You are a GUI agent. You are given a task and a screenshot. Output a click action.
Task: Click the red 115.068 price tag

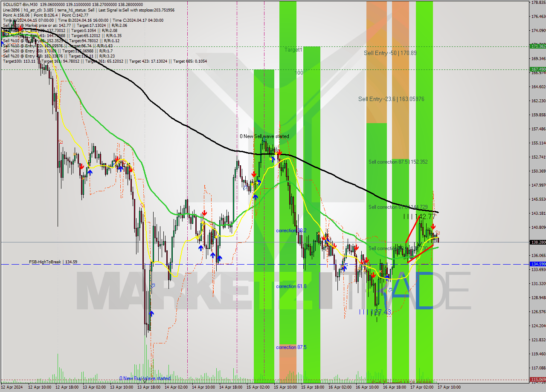[537, 379]
